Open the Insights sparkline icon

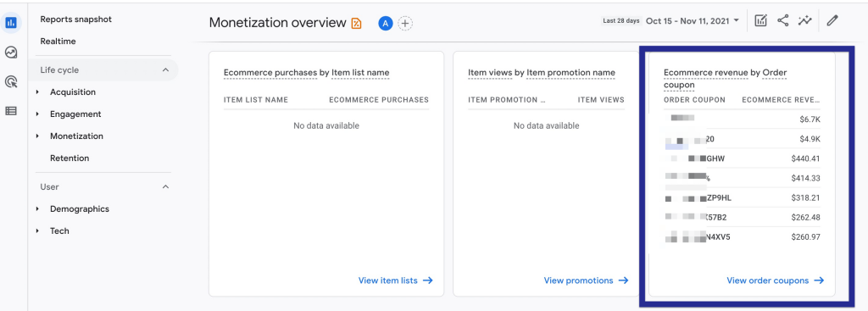pyautogui.click(x=805, y=21)
